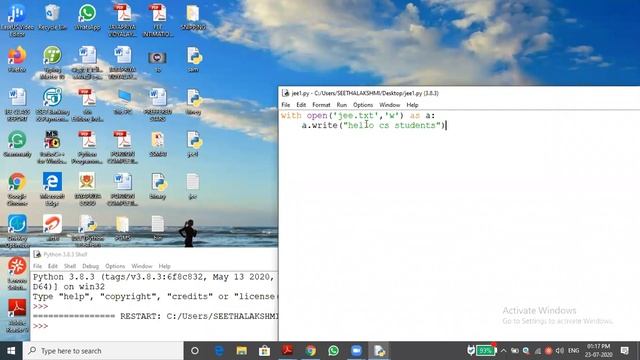
Task: Select the Adobe Reader desktop shortcut
Action: point(17,315)
